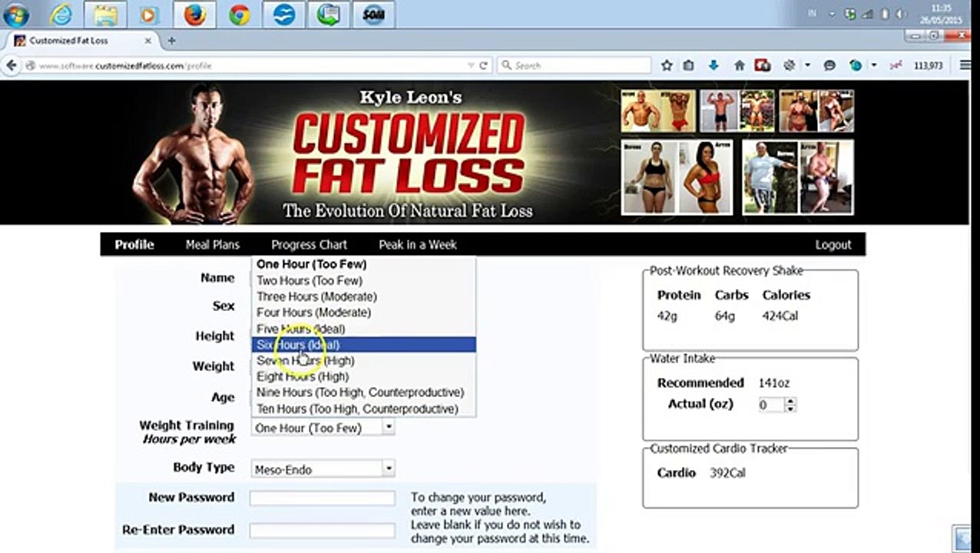The height and width of the screenshot is (553, 980).
Task: Open the downloads arrow in Firefox toolbar
Action: (713, 66)
